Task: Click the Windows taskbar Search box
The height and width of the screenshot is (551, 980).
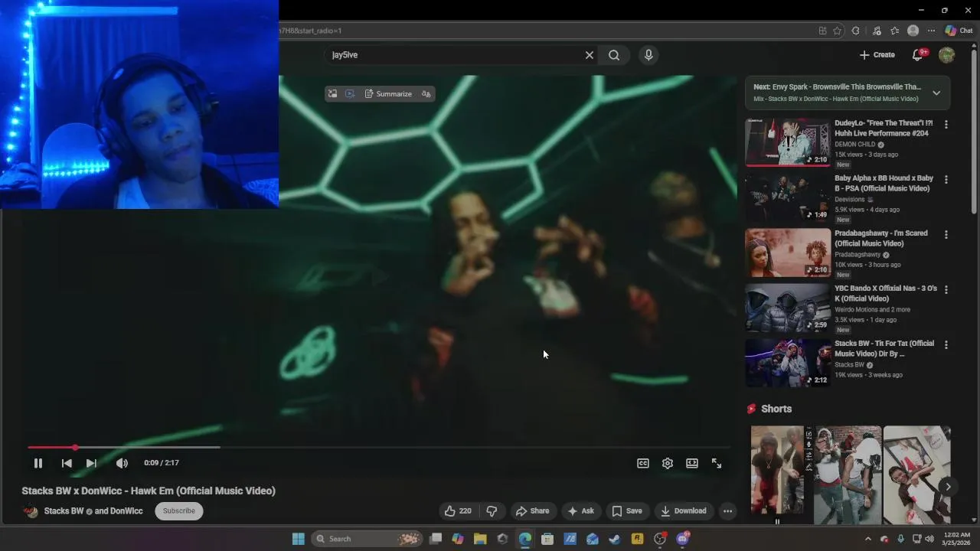Action: 367,539
